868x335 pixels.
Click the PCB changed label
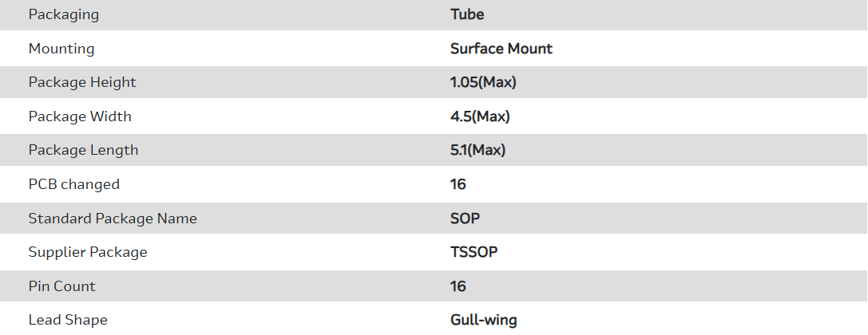tap(74, 184)
